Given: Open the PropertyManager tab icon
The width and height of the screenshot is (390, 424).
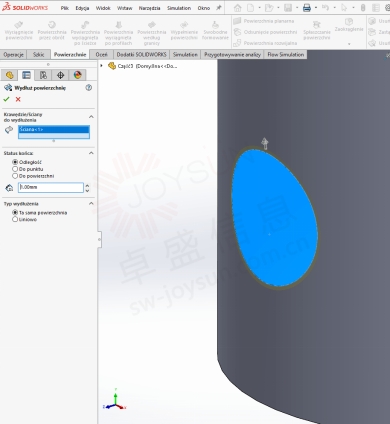Looking at the screenshot, I should (26, 75).
